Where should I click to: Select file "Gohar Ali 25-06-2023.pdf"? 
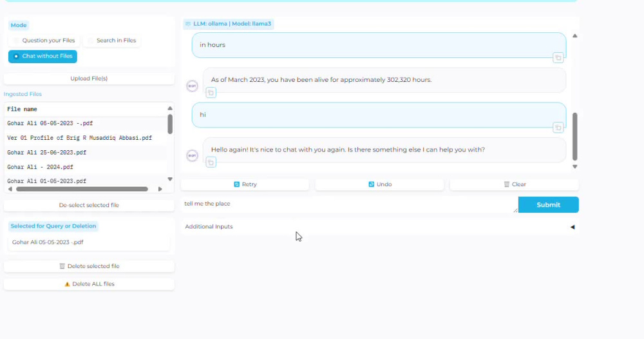[x=86, y=153]
